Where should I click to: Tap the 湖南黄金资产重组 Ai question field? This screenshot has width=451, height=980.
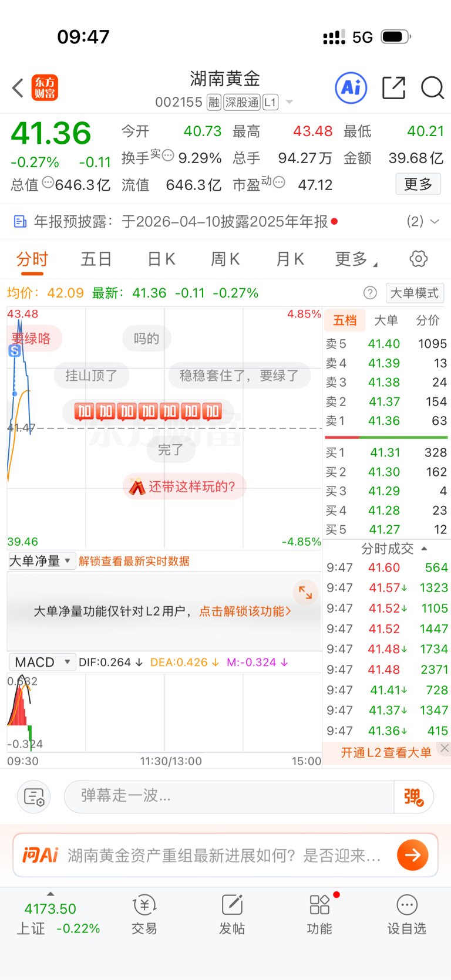click(225, 855)
